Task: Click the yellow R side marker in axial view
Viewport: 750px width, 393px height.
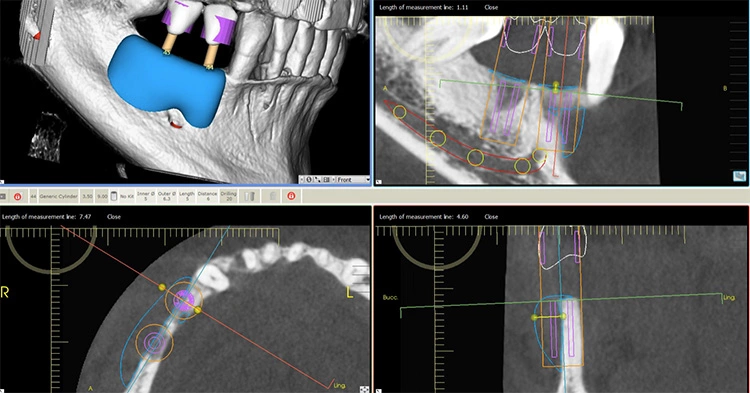Action: 5,292
